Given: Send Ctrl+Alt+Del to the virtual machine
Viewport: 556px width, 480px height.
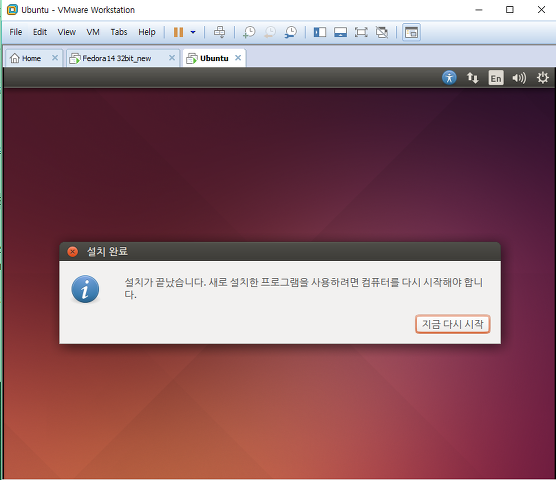Looking at the screenshot, I should point(219,32).
